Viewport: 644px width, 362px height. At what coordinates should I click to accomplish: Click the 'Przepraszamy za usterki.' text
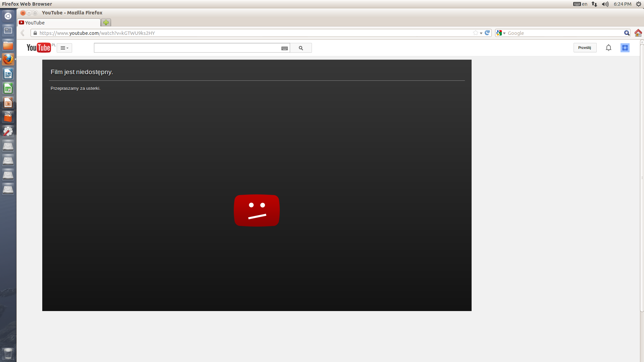tap(75, 88)
